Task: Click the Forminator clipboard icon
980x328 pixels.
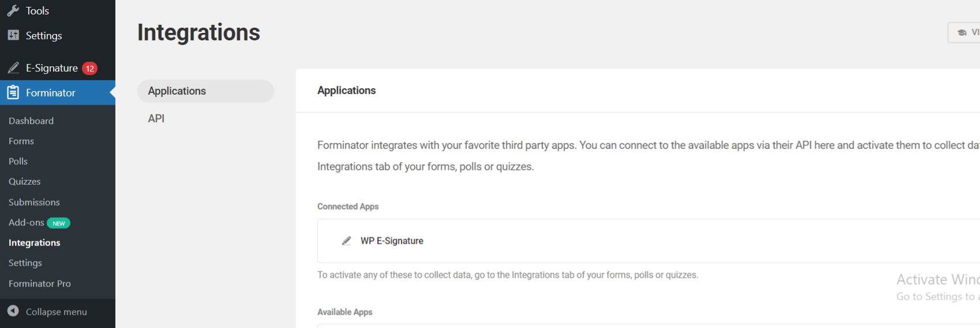Action: 13,92
